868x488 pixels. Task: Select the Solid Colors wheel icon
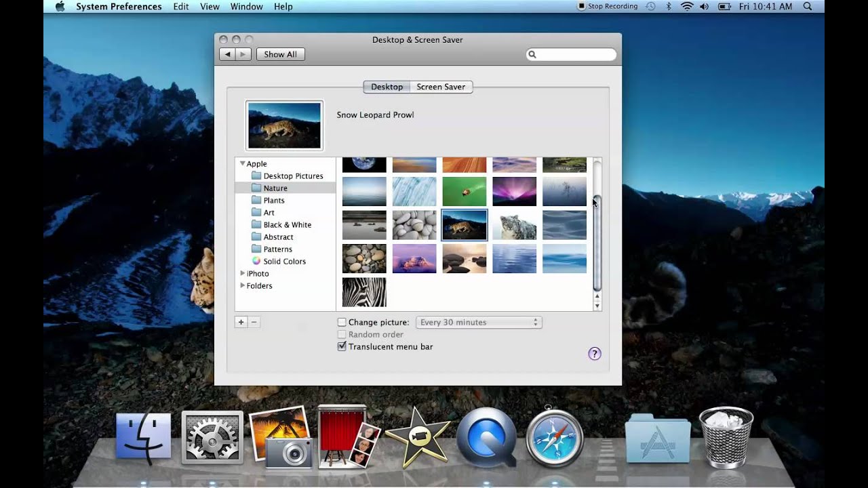coord(256,261)
